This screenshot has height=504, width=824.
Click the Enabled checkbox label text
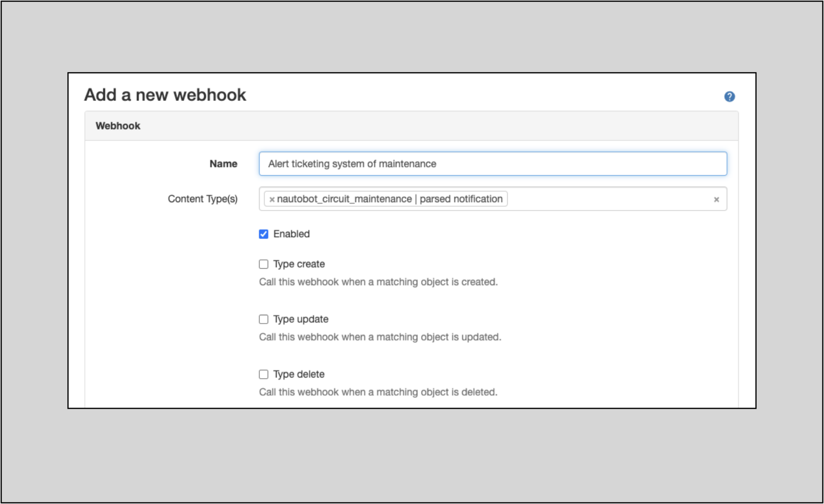coord(291,234)
